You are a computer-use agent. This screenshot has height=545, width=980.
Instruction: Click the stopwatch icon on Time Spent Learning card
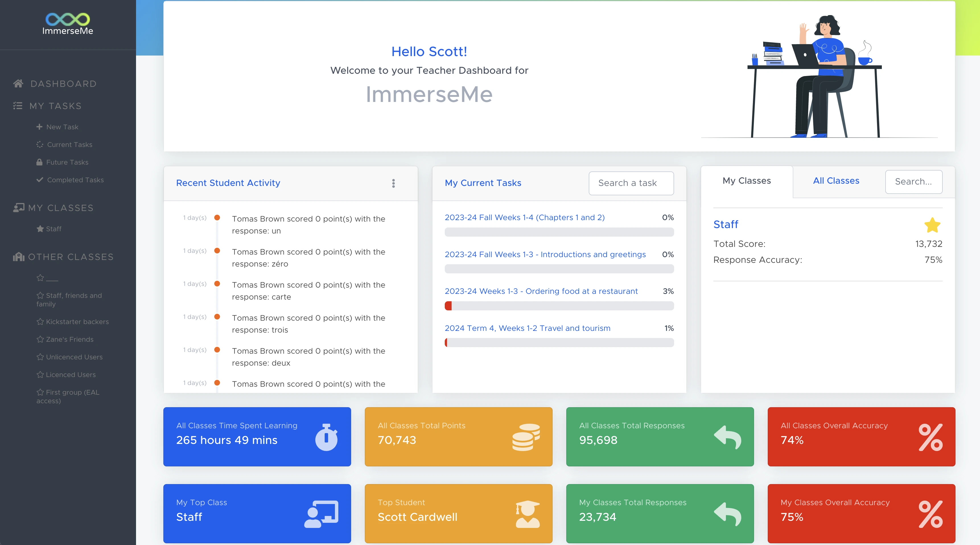326,437
